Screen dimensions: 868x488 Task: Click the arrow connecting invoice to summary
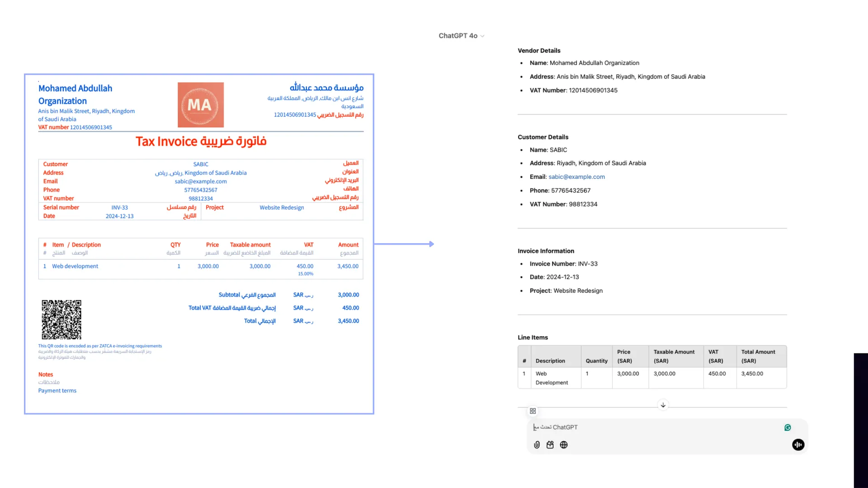pos(405,244)
